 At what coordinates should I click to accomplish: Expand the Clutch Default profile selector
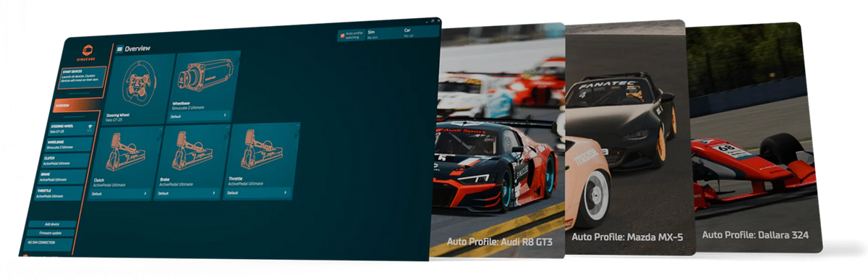[120, 194]
